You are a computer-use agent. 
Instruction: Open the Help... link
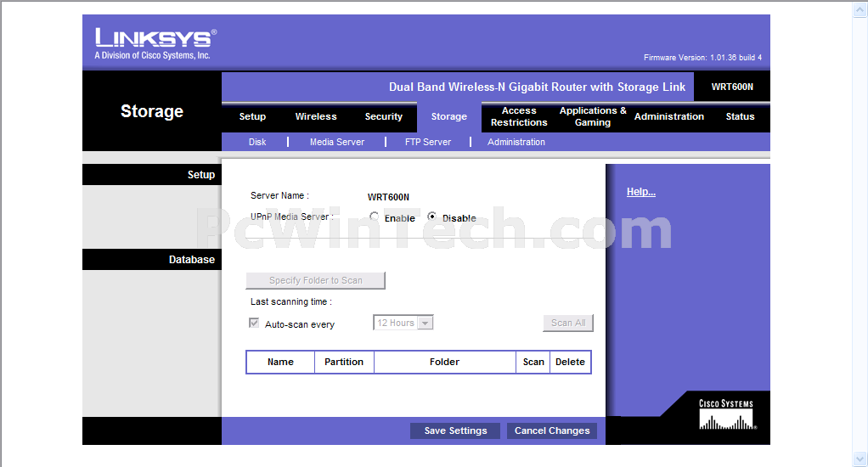[641, 192]
